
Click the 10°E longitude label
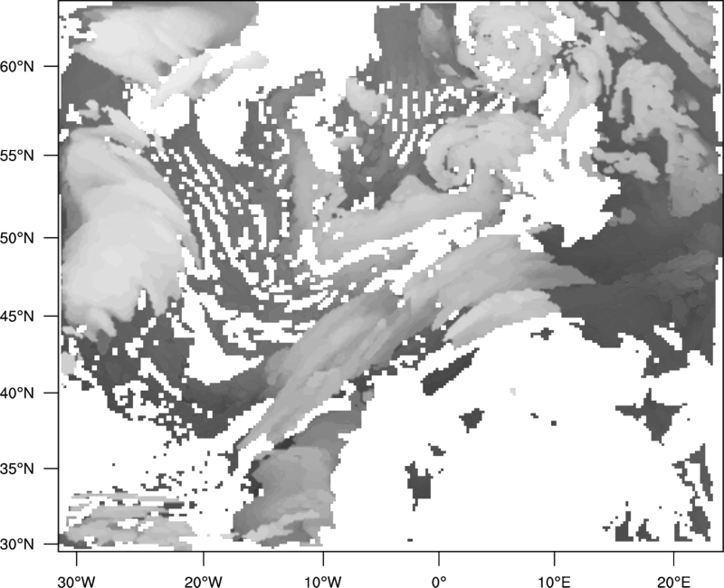(x=554, y=582)
